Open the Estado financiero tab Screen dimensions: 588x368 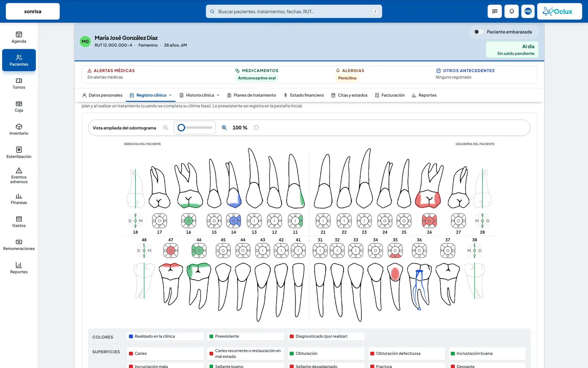click(x=304, y=95)
